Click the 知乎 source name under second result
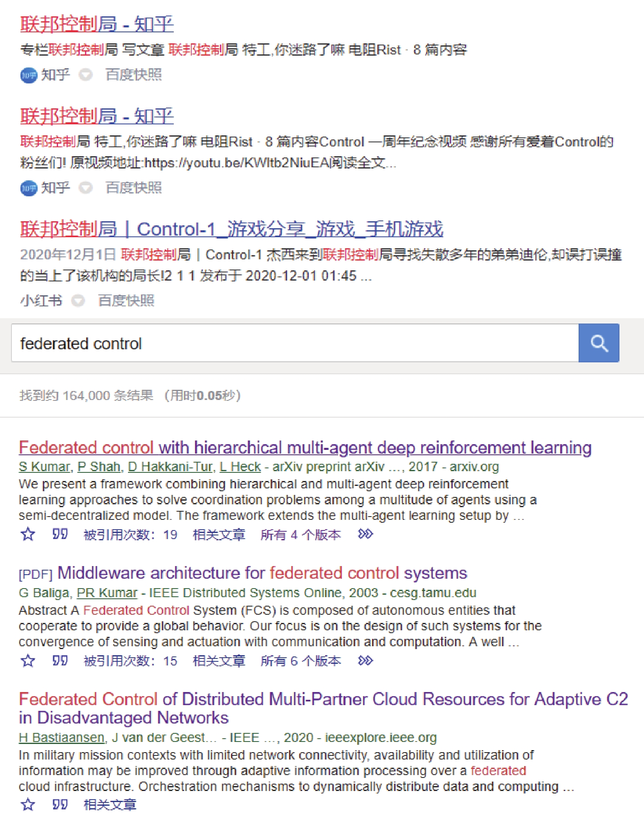 tap(56, 188)
